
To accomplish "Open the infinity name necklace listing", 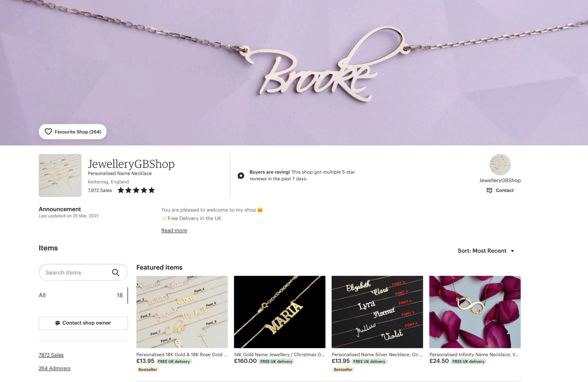I will coord(475,312).
